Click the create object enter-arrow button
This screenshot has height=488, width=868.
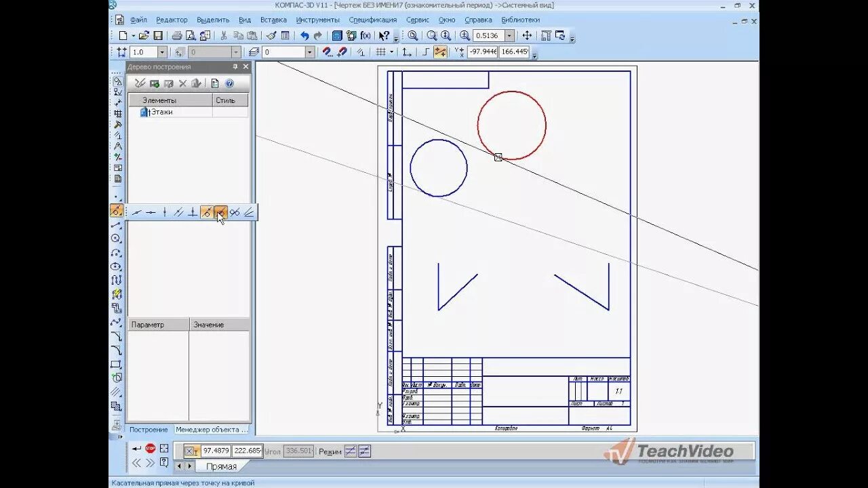coord(137,449)
